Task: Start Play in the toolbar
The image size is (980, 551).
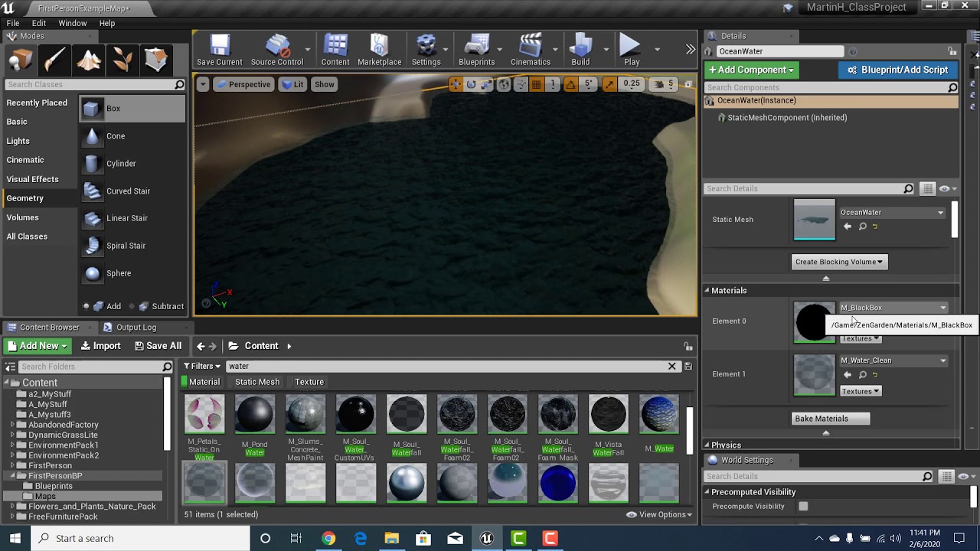Action: click(631, 51)
